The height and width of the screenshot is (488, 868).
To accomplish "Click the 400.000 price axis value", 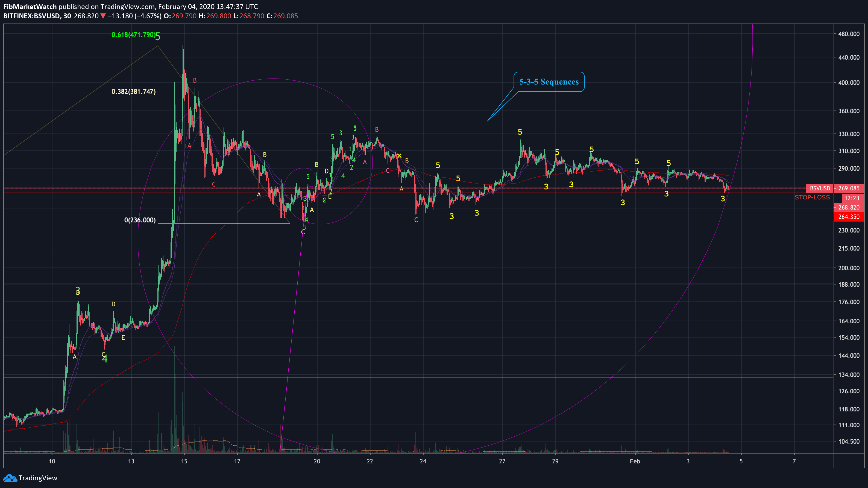I will point(849,82).
